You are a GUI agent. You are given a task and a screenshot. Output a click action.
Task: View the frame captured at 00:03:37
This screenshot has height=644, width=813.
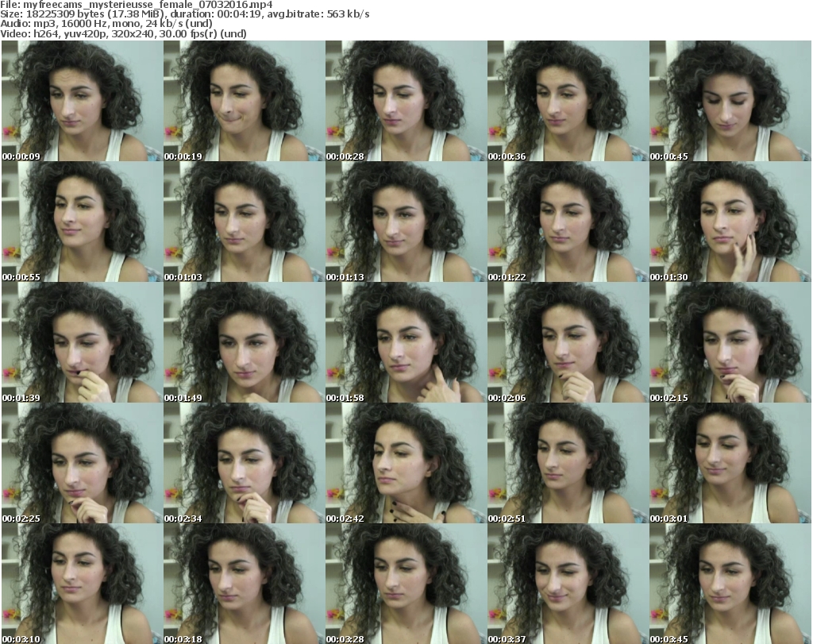568,584
